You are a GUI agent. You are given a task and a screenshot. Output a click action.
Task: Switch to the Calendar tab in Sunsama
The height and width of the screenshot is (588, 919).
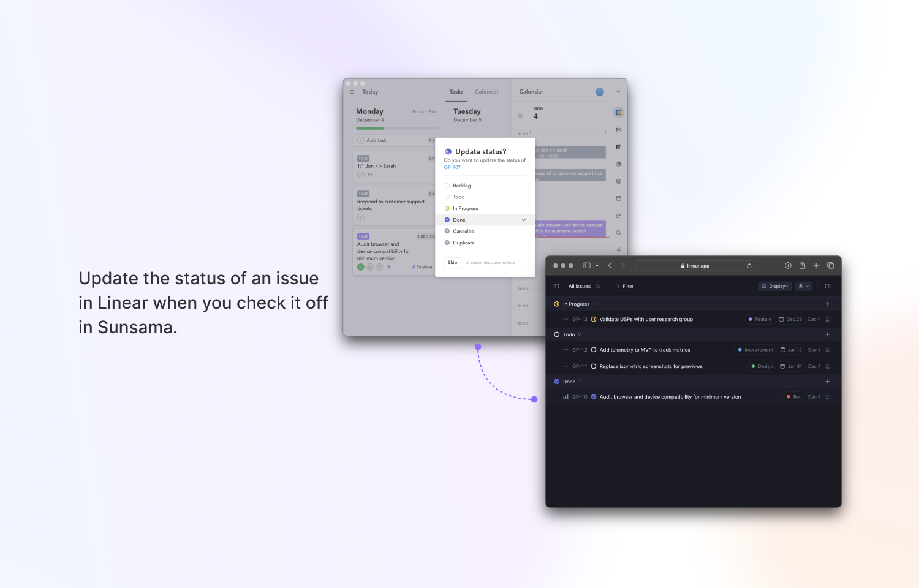click(487, 92)
